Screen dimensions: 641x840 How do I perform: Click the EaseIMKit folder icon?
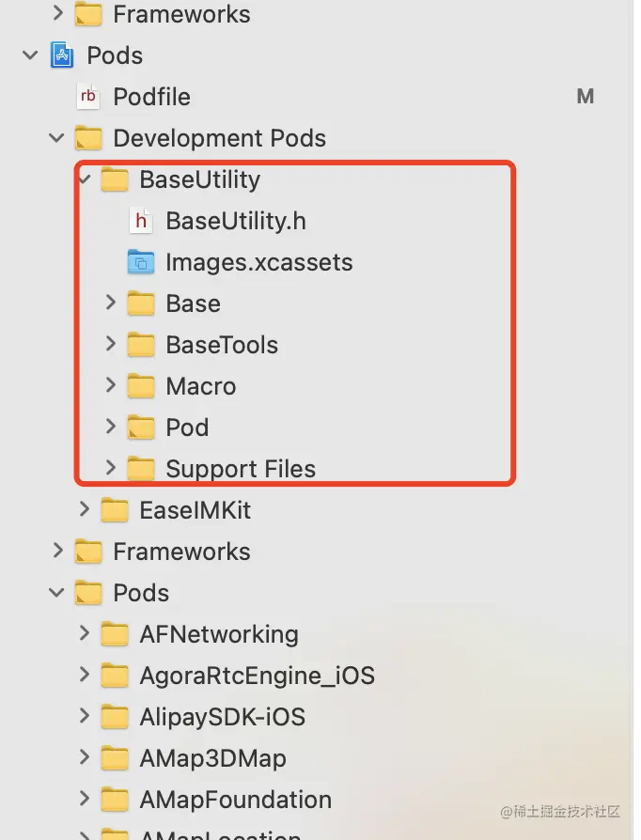pyautogui.click(x=115, y=510)
